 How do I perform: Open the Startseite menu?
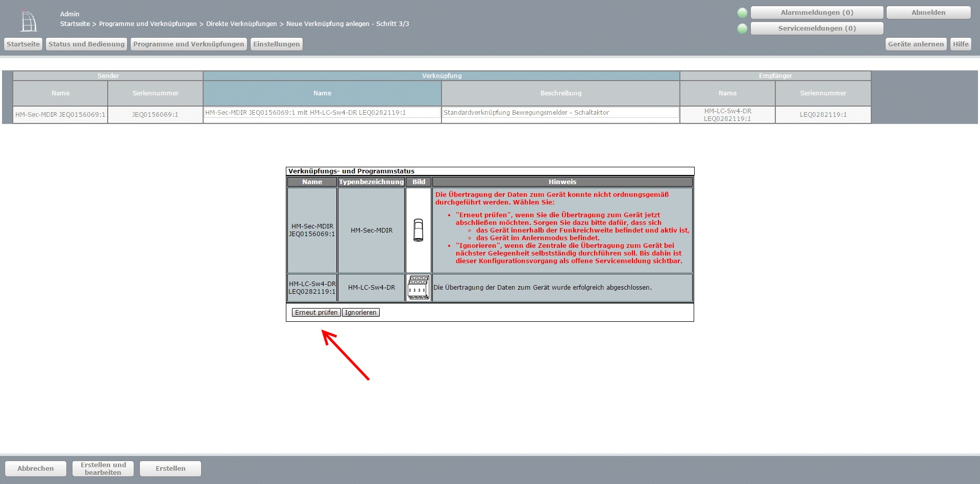[23, 44]
